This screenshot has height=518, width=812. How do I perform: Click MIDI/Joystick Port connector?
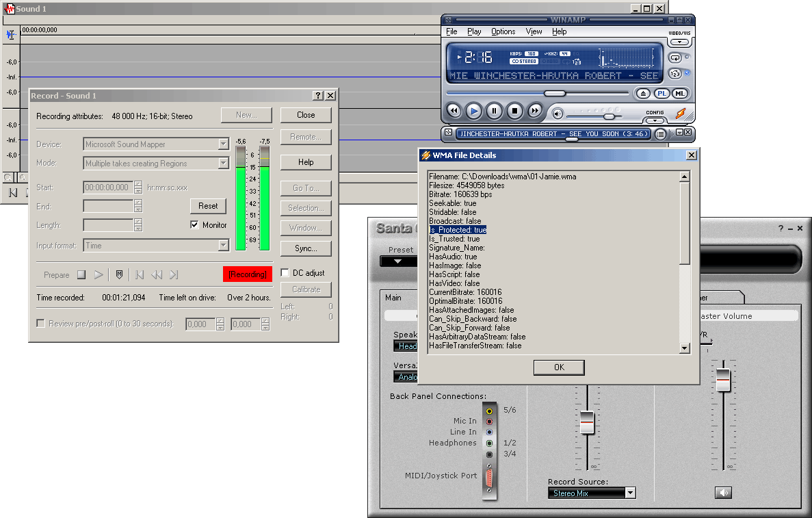click(x=489, y=477)
